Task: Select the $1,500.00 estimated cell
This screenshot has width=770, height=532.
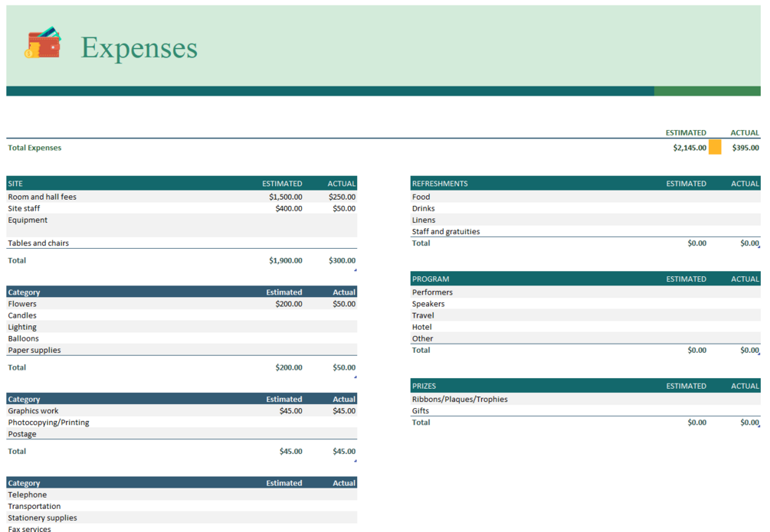Action: [285, 197]
